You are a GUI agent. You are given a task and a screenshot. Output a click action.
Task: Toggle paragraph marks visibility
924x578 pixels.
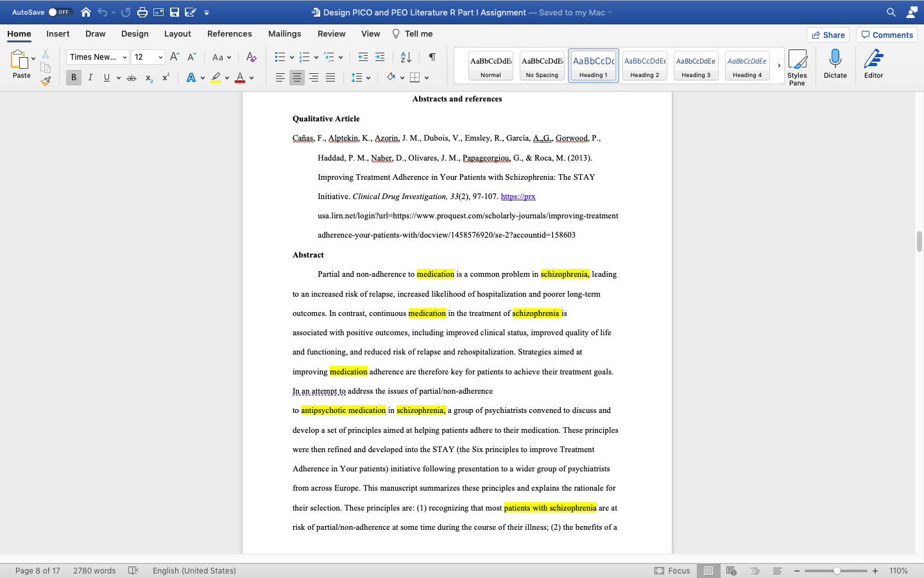432,57
